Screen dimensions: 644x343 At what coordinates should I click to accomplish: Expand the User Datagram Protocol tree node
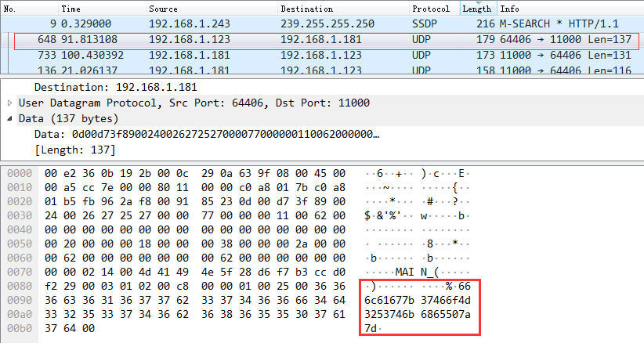[9, 103]
